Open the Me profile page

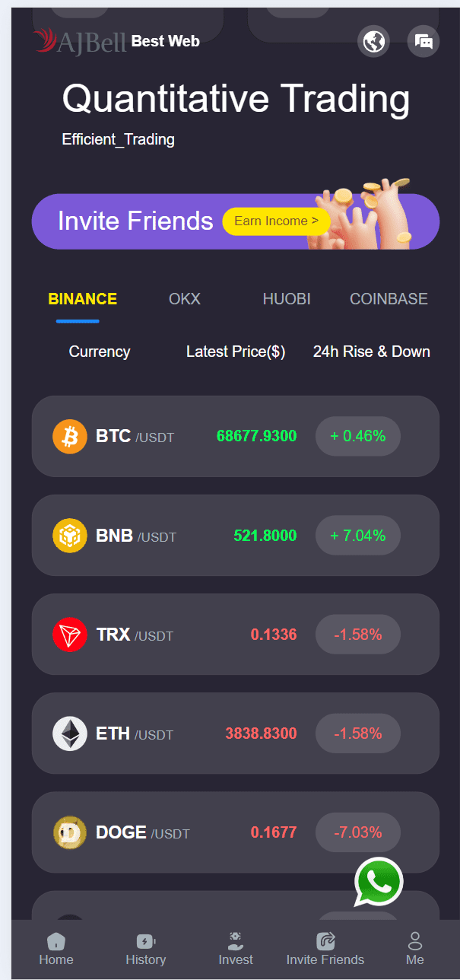click(x=415, y=948)
